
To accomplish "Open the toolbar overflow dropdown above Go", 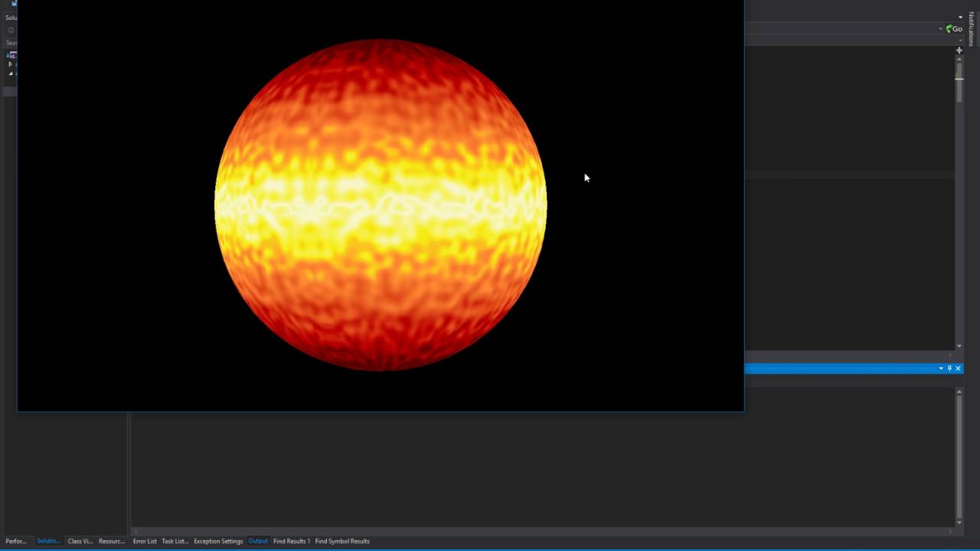I will click(961, 17).
